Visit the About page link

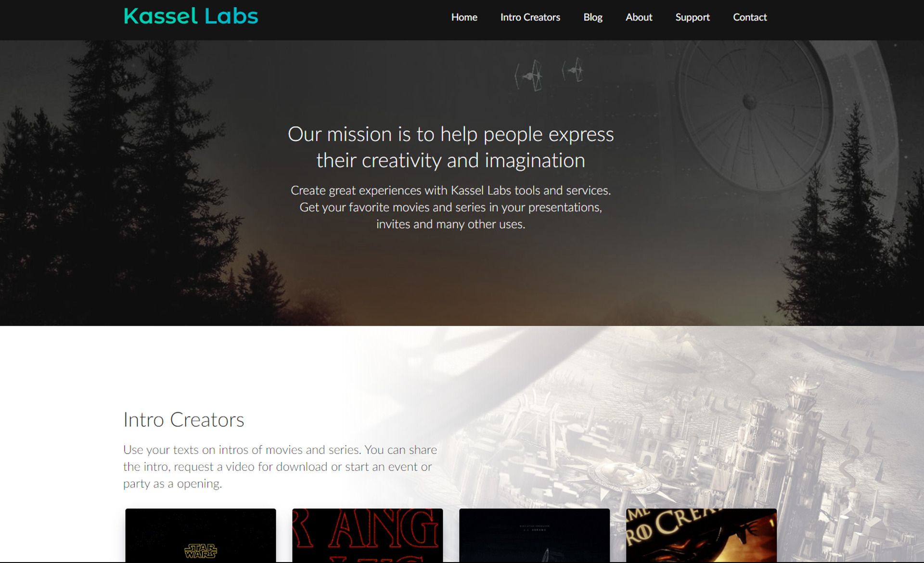pyautogui.click(x=639, y=17)
